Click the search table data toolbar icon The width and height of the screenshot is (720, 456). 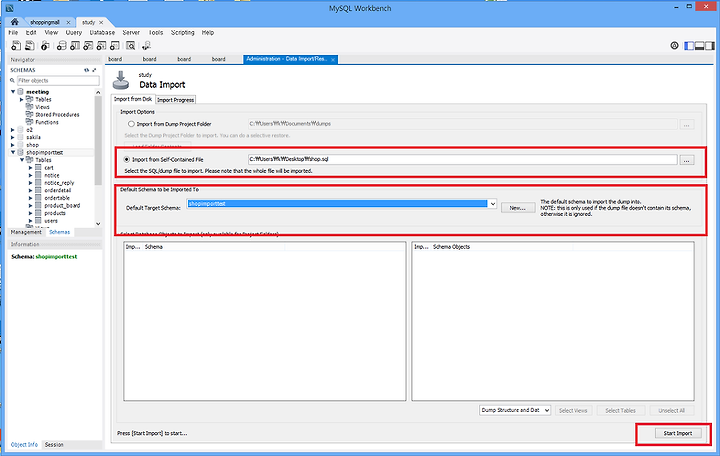coord(131,45)
